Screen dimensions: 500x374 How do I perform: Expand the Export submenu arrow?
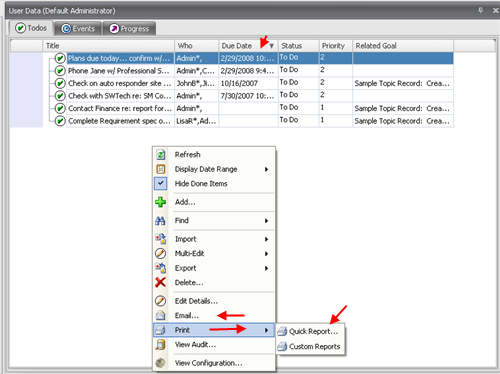point(266,268)
